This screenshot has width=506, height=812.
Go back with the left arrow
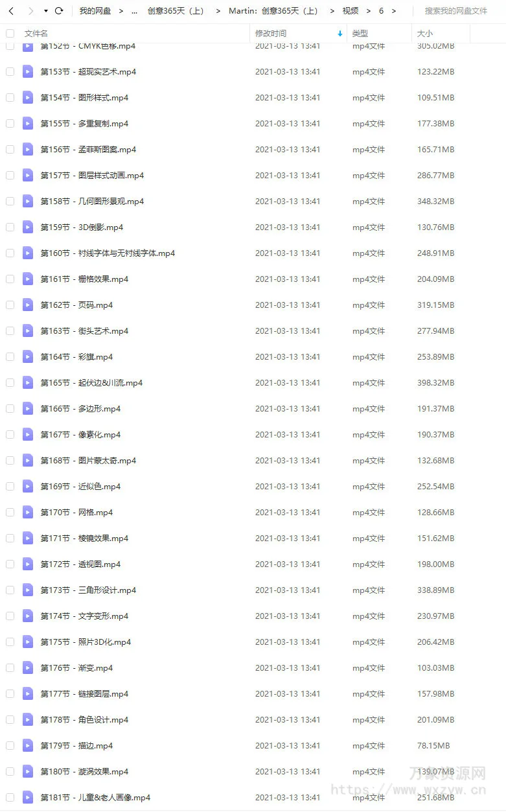pyautogui.click(x=11, y=11)
